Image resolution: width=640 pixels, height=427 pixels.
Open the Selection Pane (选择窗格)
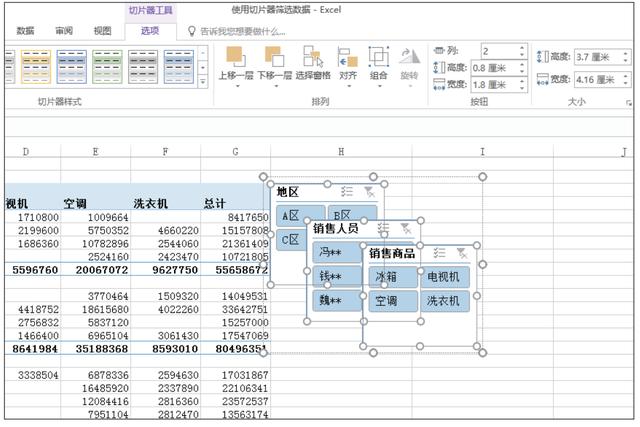(x=313, y=57)
